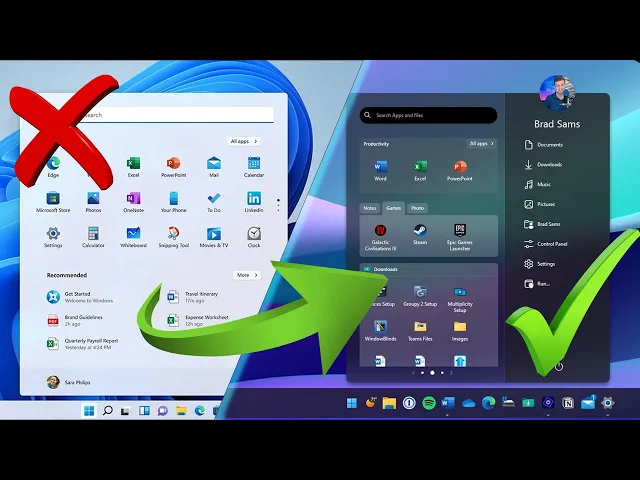Open the Your Phone app

click(173, 202)
